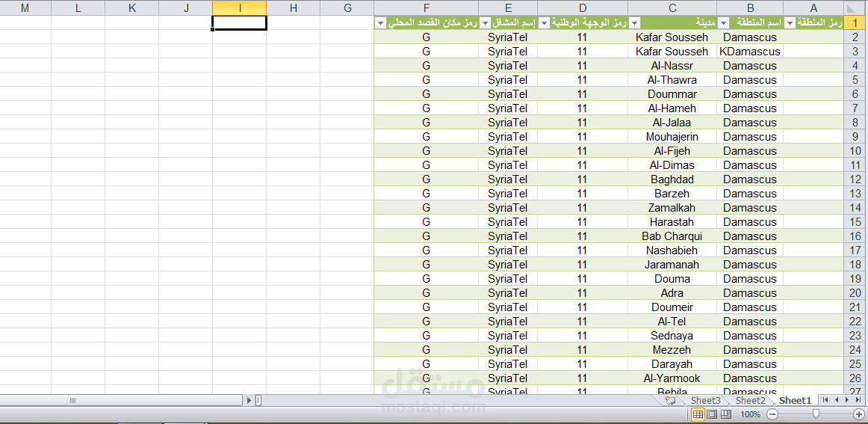Click the Darayah cell

pos(672,364)
